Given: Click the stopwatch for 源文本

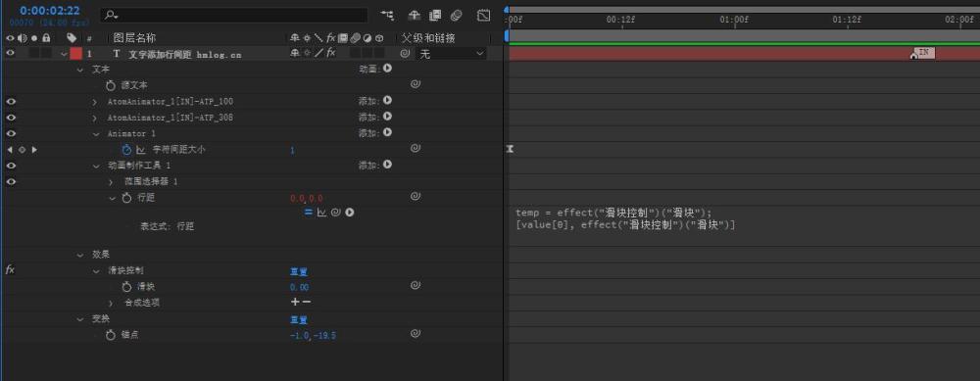Looking at the screenshot, I should click(112, 85).
